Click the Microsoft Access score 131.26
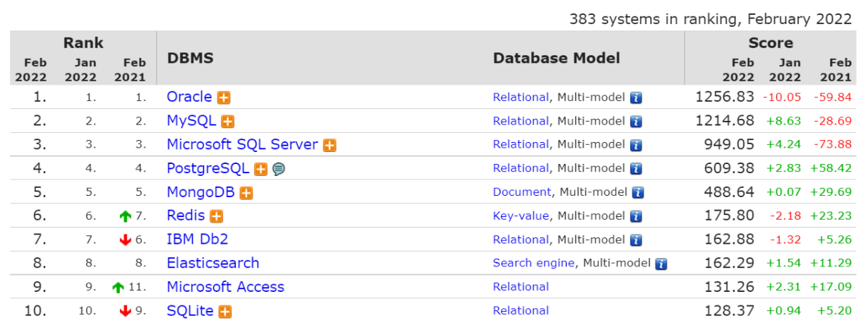868x323 pixels. pyautogui.click(x=729, y=287)
